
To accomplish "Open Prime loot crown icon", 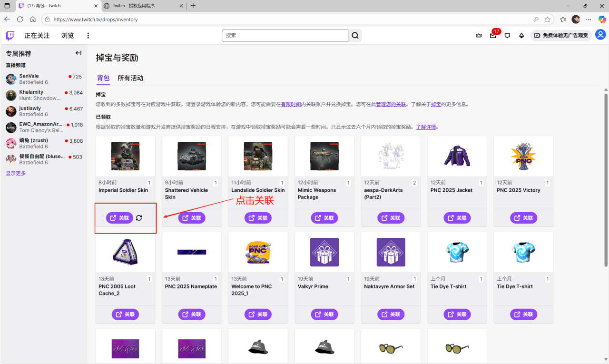I will pos(479,36).
